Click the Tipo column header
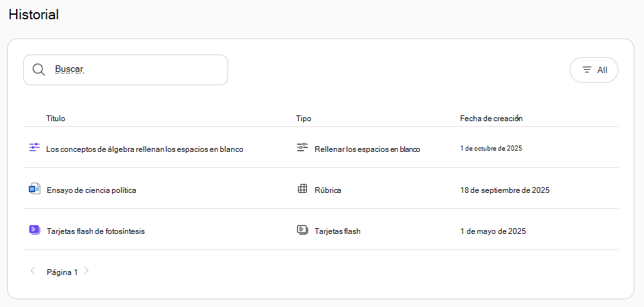Image resolution: width=644 pixels, height=307 pixels. click(x=304, y=119)
